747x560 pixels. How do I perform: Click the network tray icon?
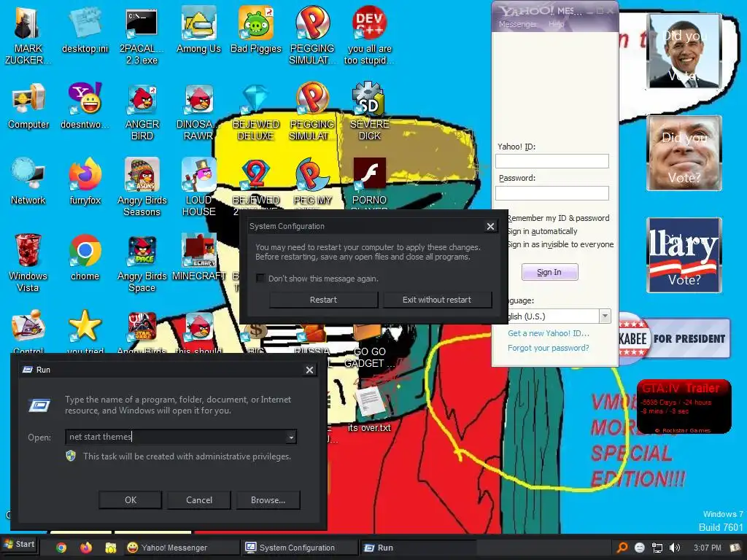click(657, 548)
